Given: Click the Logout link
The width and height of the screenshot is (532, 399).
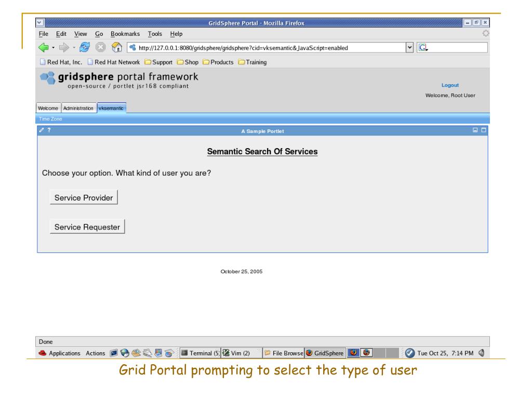Looking at the screenshot, I should [x=450, y=85].
